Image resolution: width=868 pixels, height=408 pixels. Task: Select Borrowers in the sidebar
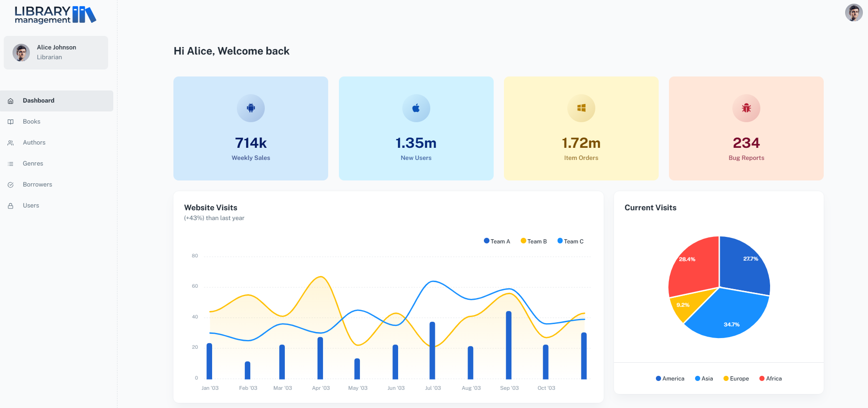[x=56, y=185]
